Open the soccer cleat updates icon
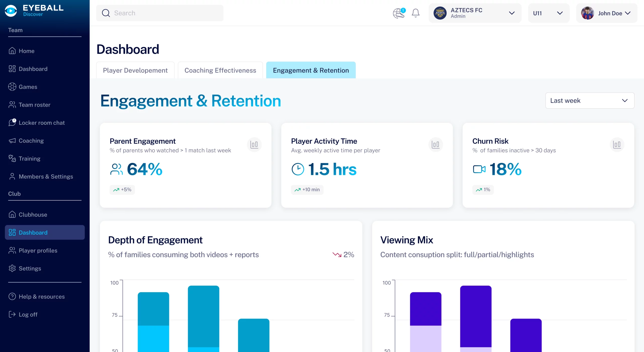This screenshot has height=352, width=644. tap(399, 13)
